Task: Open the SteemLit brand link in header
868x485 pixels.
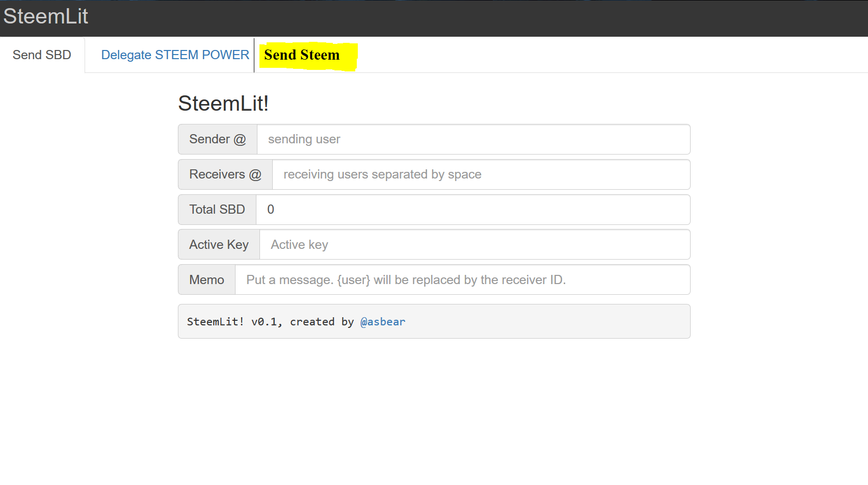Action: pyautogui.click(x=46, y=16)
